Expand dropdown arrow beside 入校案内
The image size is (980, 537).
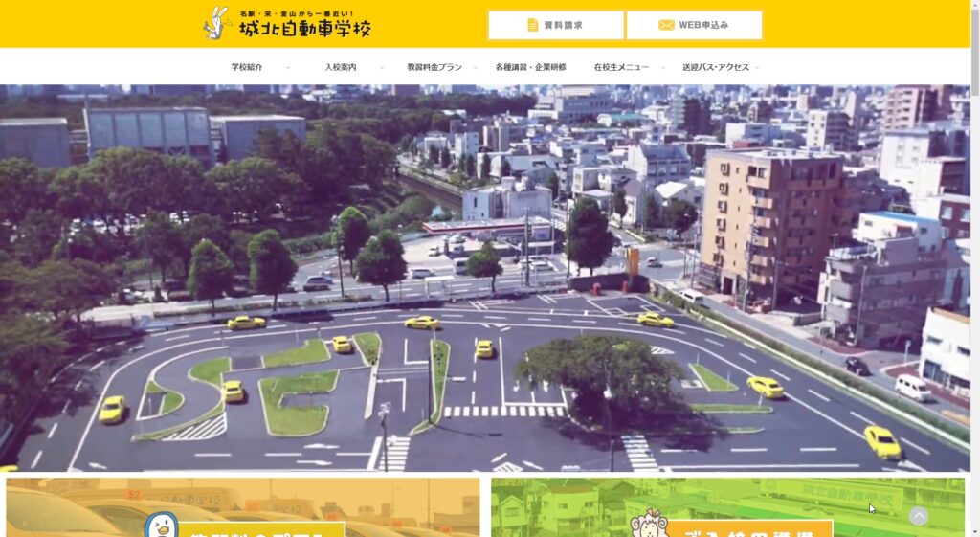(382, 68)
